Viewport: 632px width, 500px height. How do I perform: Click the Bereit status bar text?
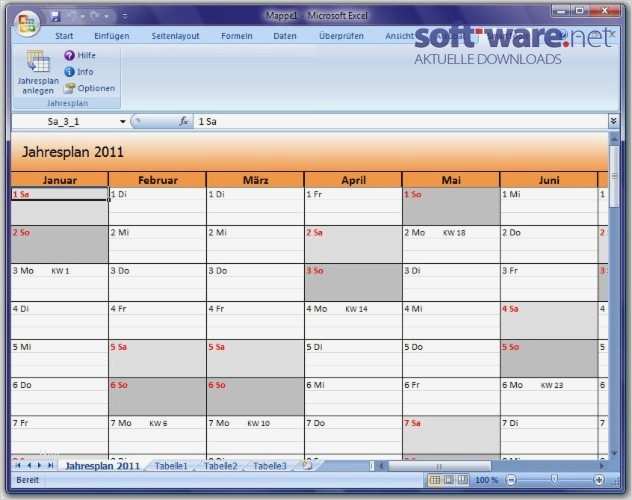(27, 480)
